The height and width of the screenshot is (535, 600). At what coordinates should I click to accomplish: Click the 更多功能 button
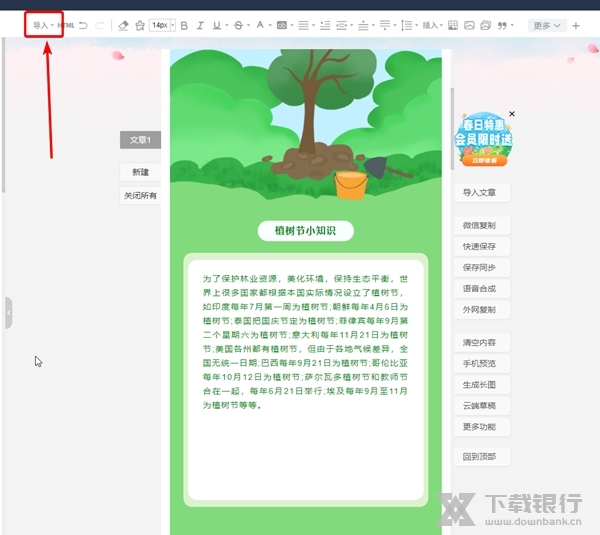click(x=482, y=427)
